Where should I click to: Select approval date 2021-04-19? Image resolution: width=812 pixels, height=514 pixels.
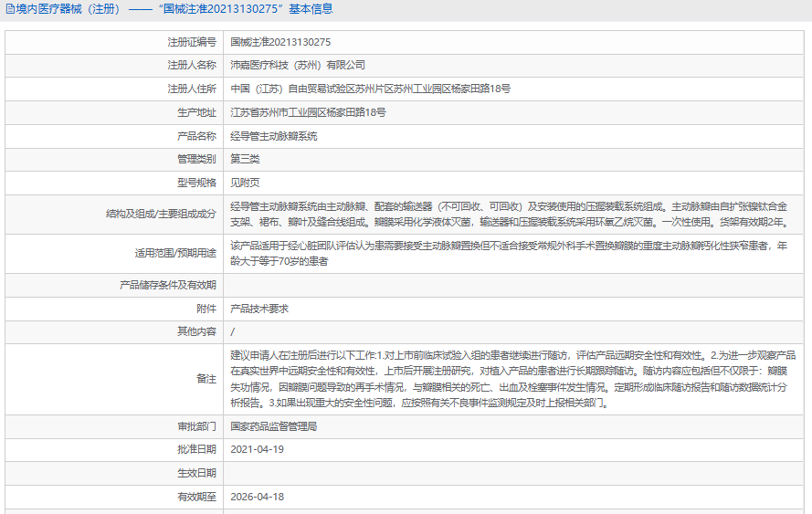coord(258,449)
